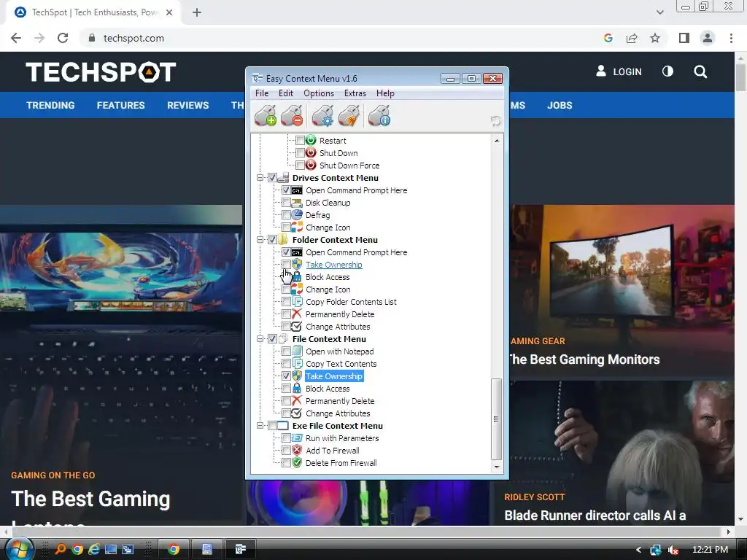Collapse the Exe File Context Menu node

[x=260, y=425]
